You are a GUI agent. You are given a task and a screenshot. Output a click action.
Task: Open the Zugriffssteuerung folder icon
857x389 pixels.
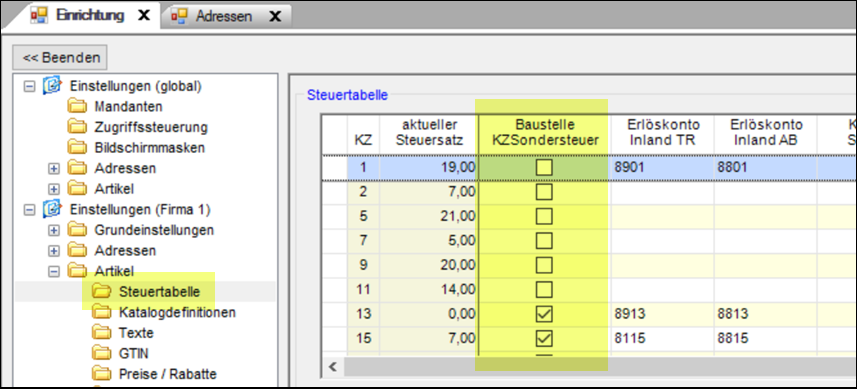coord(77,127)
